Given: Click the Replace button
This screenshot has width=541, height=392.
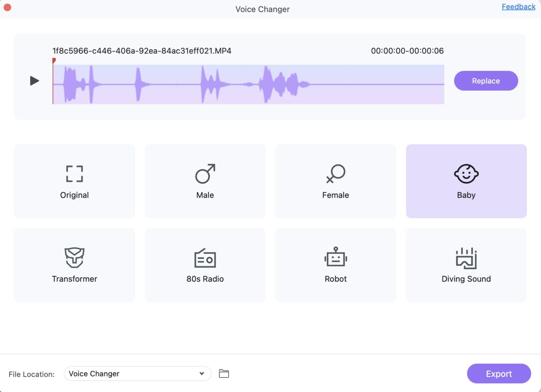Looking at the screenshot, I should point(486,81).
